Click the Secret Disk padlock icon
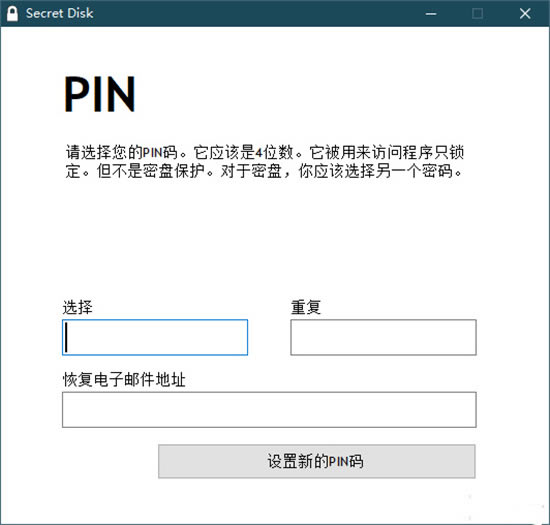550x525 pixels. coord(12,14)
